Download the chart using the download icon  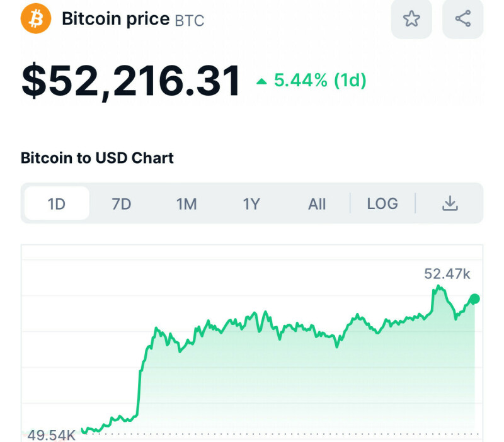(x=450, y=203)
